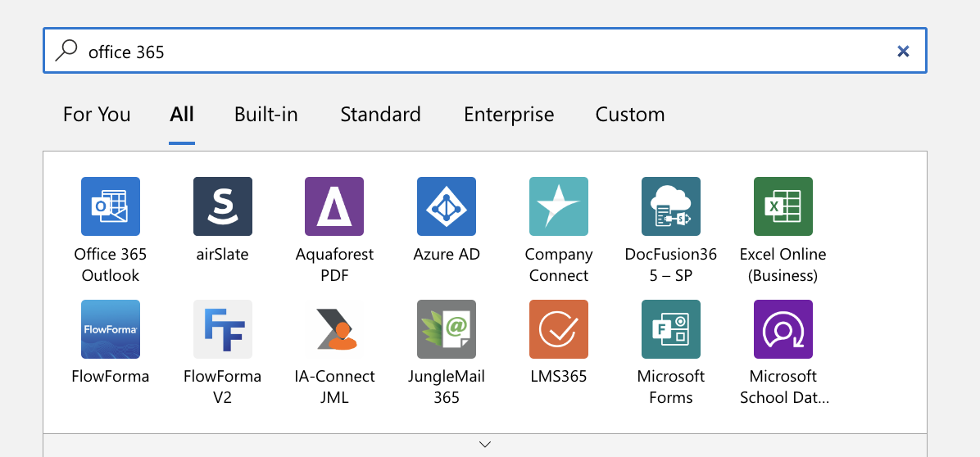Click the 'IA-Connect JML' label text
Screen dimensions: 980x457
[334, 387]
